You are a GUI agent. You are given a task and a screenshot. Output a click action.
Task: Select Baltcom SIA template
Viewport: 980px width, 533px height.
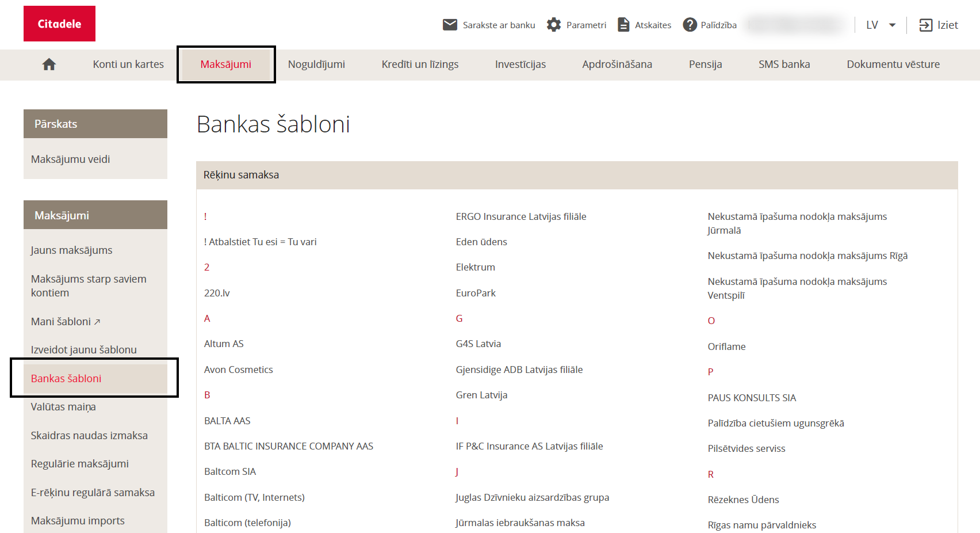pyautogui.click(x=230, y=472)
